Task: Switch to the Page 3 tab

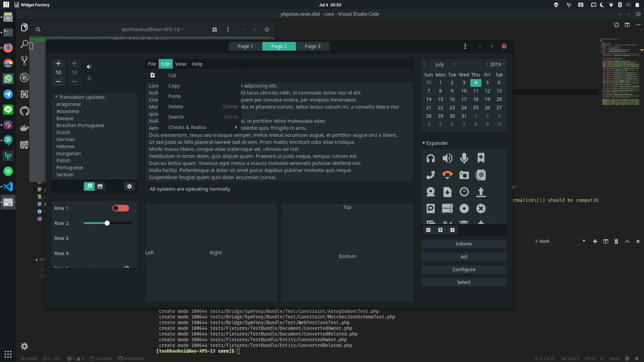Action: click(312, 46)
